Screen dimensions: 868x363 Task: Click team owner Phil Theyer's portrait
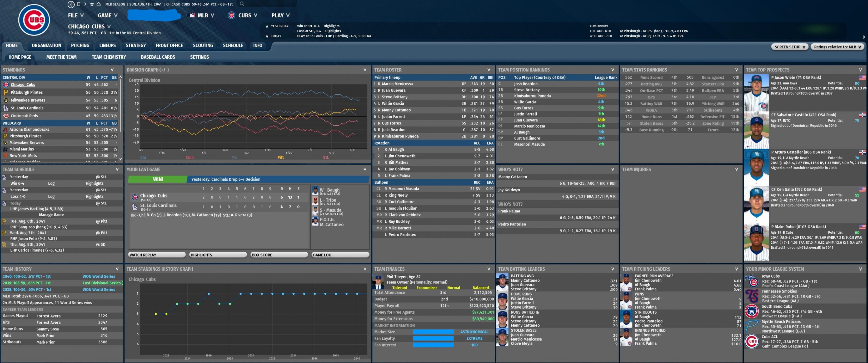pyautogui.click(x=378, y=282)
